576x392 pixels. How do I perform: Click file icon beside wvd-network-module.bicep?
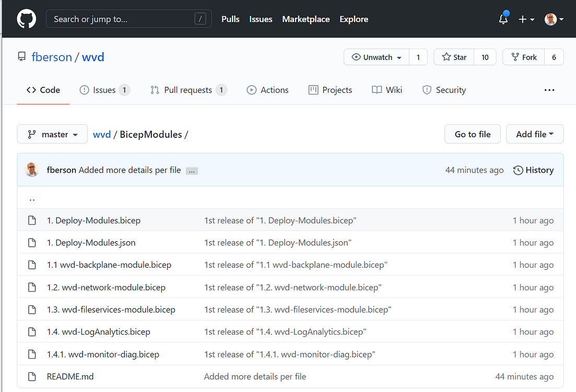tap(32, 287)
